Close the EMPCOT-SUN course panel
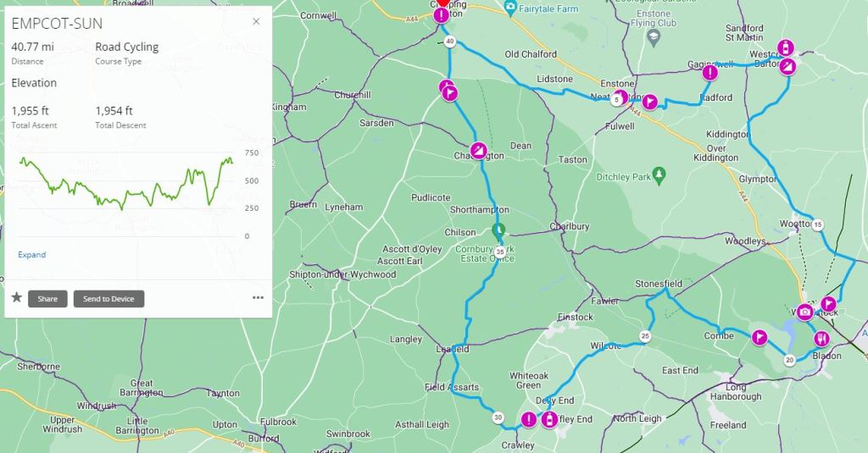 (256, 21)
